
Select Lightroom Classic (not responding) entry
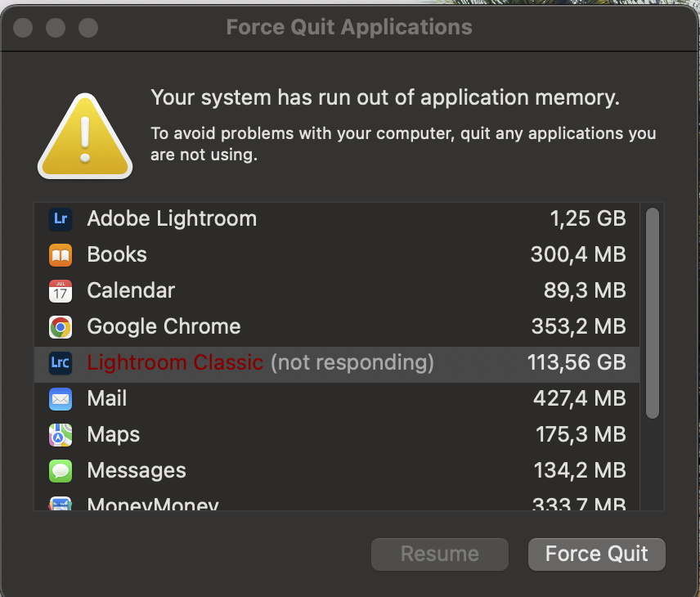click(260, 362)
